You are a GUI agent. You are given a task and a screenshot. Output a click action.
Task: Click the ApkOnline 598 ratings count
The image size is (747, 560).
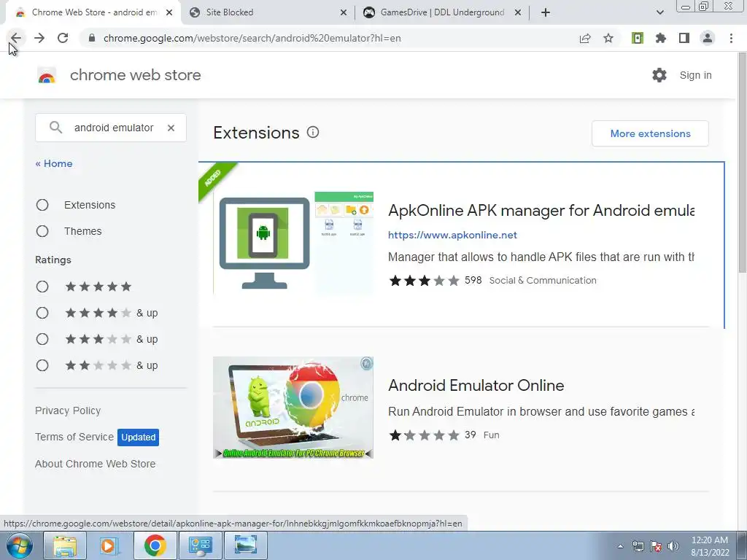(473, 280)
